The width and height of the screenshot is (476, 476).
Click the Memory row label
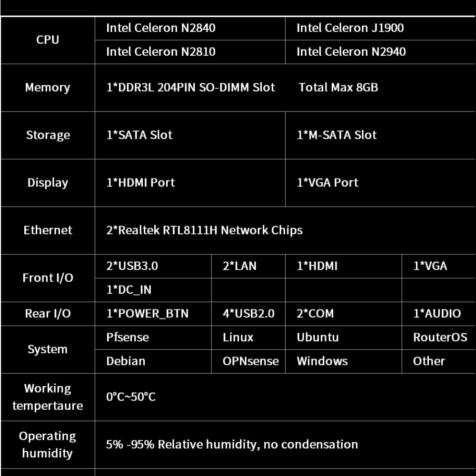tap(48, 88)
